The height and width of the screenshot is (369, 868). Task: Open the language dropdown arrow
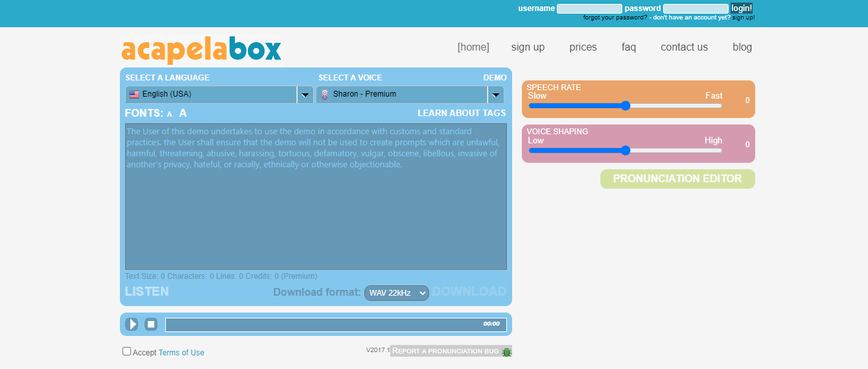click(305, 95)
